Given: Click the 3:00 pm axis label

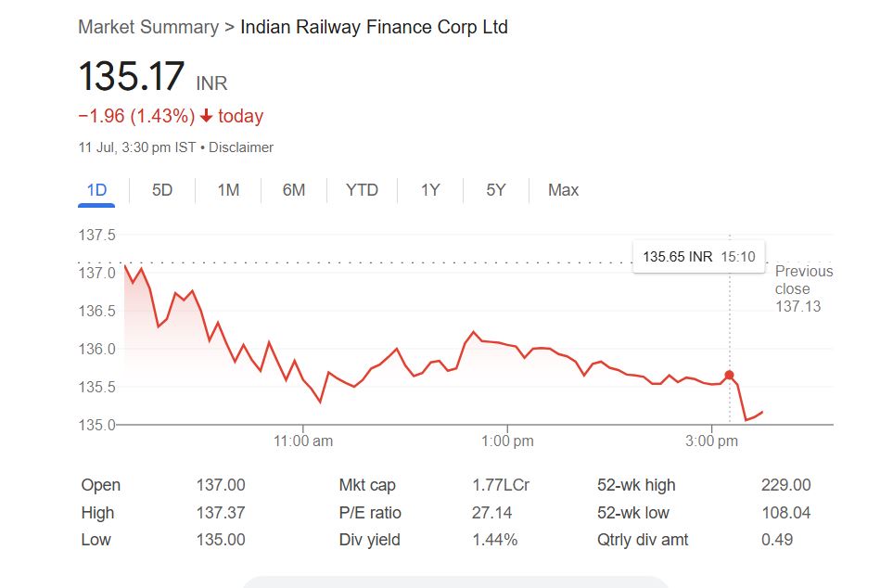Looking at the screenshot, I should point(711,441).
